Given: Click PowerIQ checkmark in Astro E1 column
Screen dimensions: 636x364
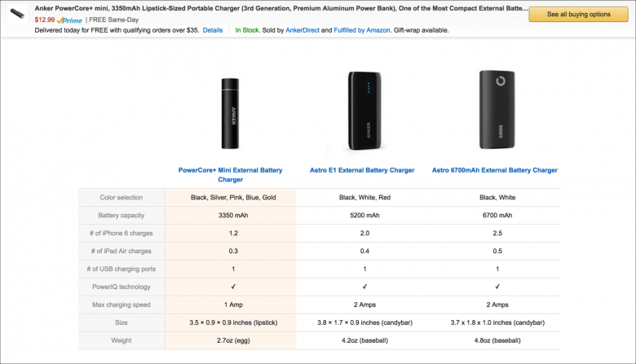Looking at the screenshot, I should pos(364,287).
